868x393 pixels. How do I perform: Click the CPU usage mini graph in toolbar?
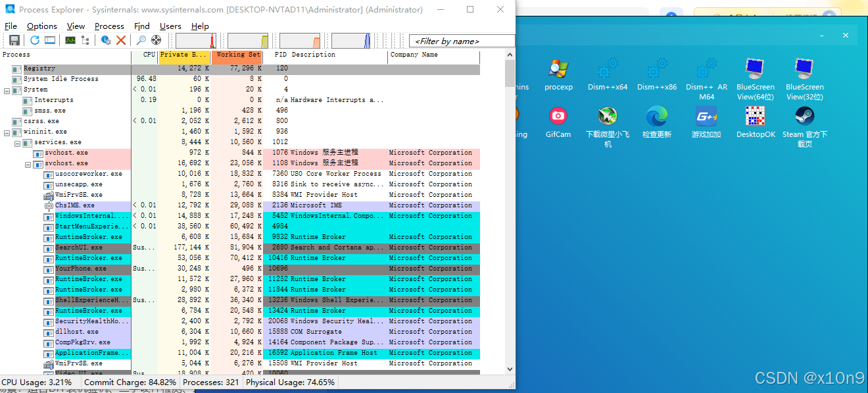click(196, 41)
